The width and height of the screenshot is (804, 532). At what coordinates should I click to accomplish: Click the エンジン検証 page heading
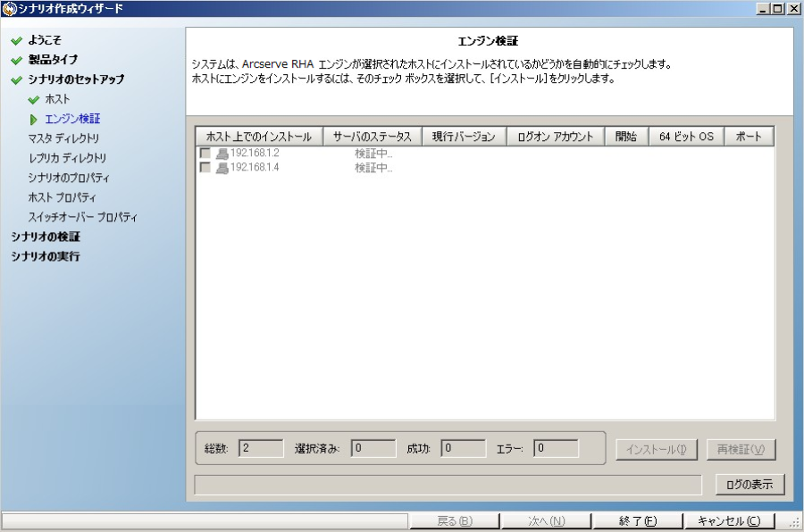(488, 41)
